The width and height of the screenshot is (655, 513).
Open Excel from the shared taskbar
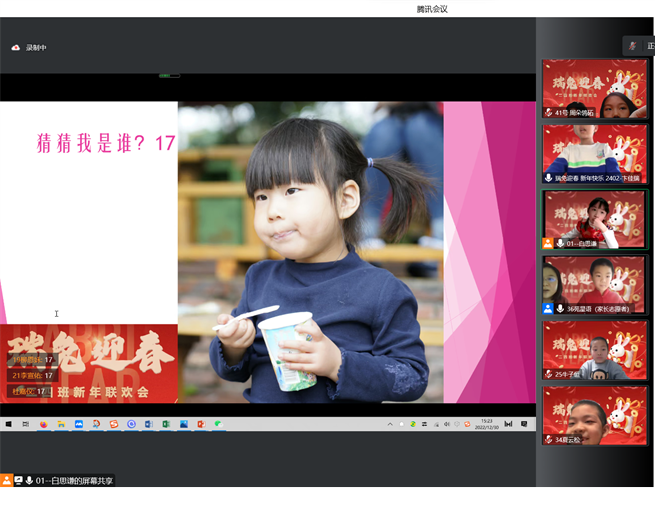click(x=166, y=424)
